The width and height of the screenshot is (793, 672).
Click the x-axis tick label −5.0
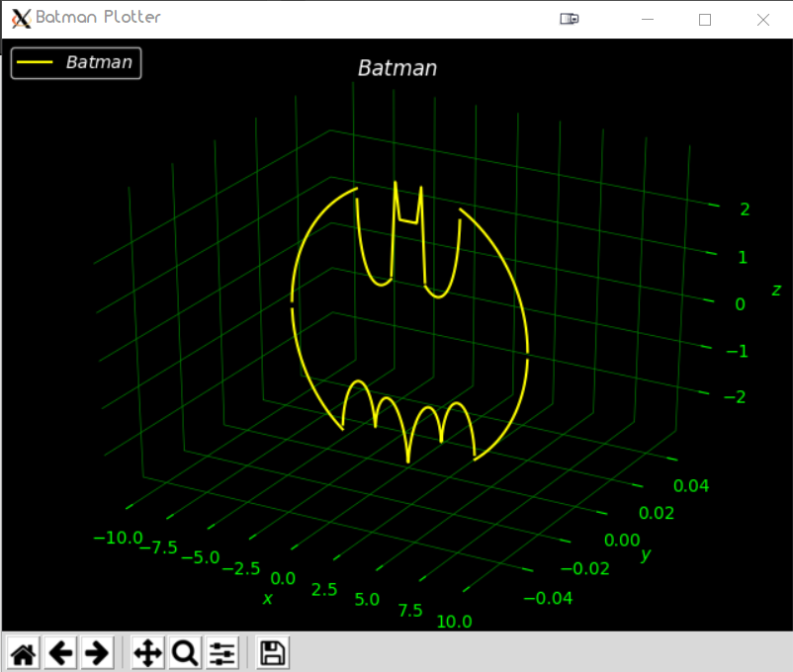pyautogui.click(x=201, y=557)
